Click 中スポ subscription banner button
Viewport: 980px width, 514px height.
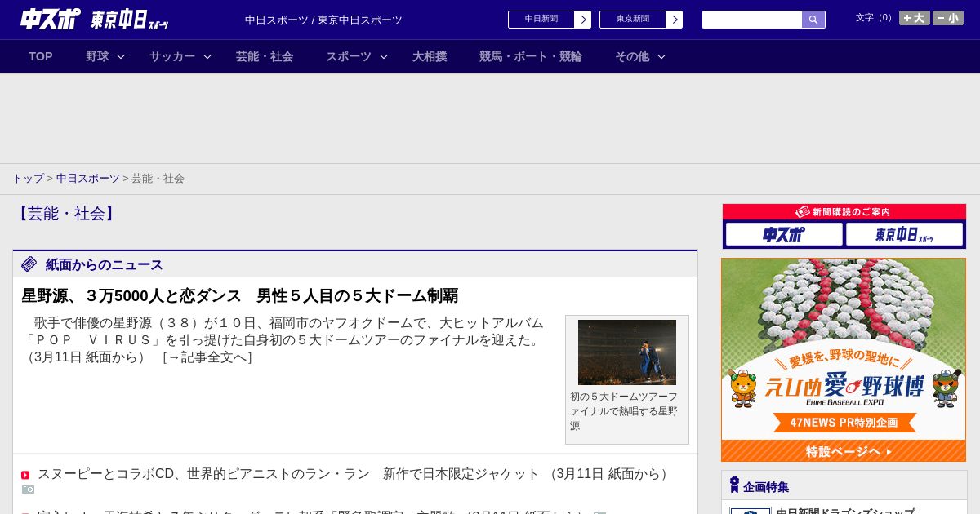tap(784, 234)
